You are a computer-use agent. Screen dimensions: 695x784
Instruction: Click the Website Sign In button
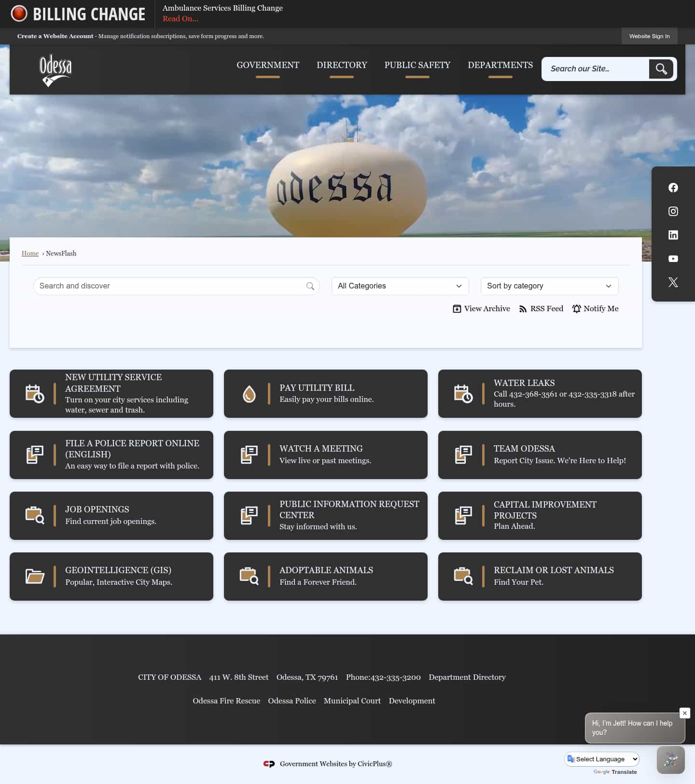(649, 36)
